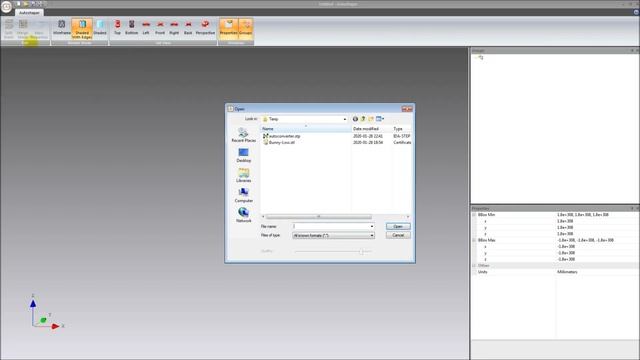640x360 pixels.
Task: Select the Units Millimeters value
Action: (567, 272)
